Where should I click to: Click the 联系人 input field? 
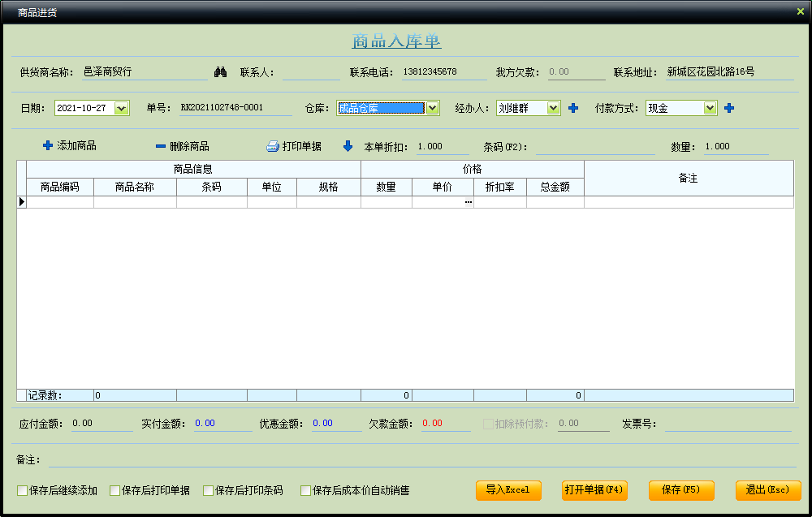(311, 72)
